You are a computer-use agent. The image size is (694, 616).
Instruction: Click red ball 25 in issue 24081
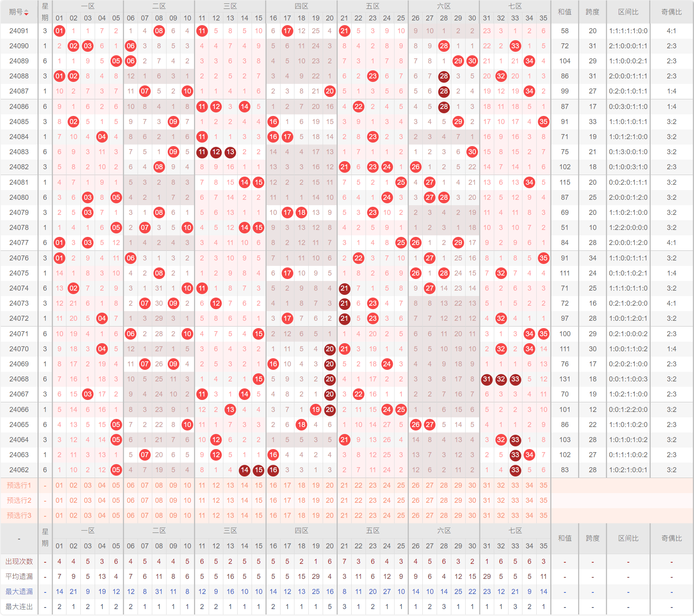(401, 182)
